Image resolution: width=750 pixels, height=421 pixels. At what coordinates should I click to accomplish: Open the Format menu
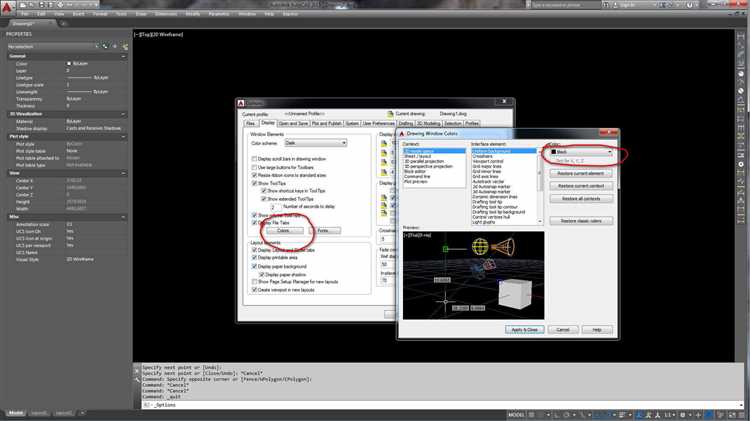(x=100, y=14)
